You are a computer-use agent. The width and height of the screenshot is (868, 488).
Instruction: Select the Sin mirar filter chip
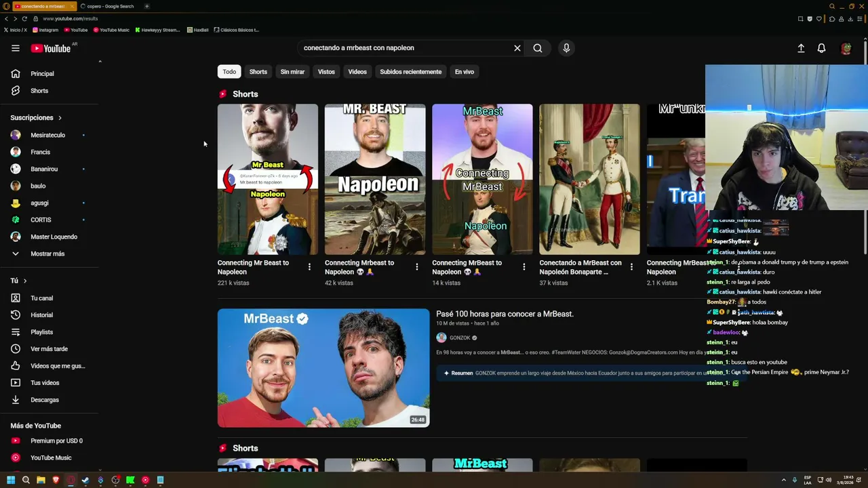[292, 72]
